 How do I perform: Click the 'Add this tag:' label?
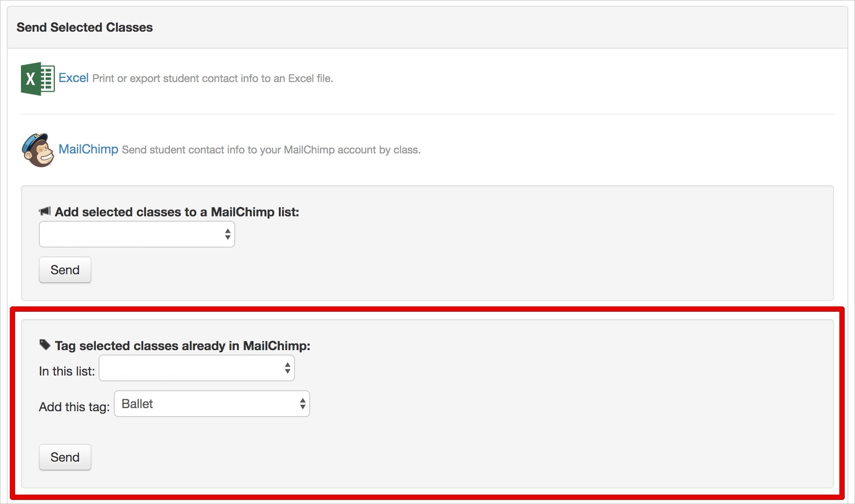74,407
